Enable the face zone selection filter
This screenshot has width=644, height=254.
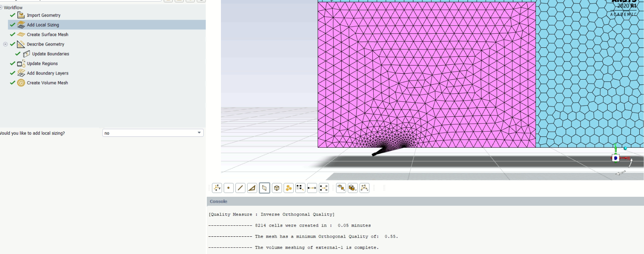(x=264, y=188)
